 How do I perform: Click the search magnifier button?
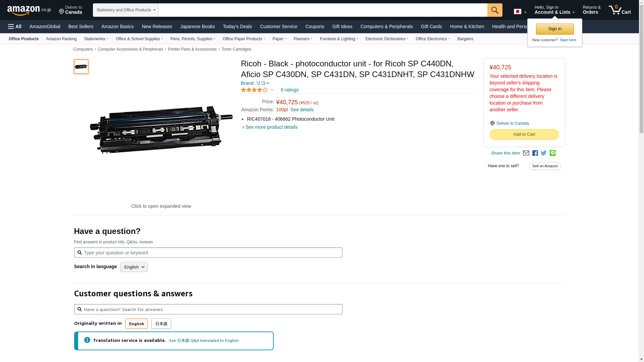pos(495,10)
